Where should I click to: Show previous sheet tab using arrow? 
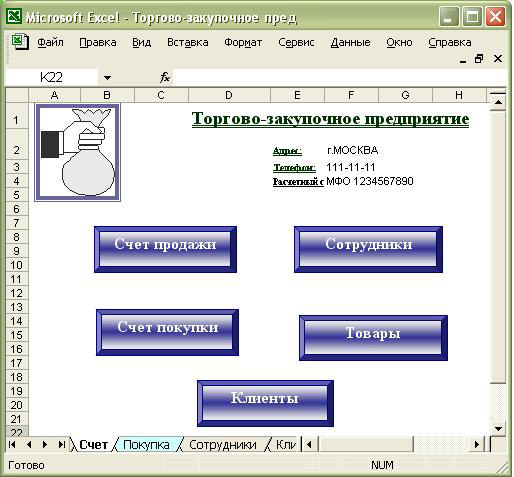tap(29, 444)
